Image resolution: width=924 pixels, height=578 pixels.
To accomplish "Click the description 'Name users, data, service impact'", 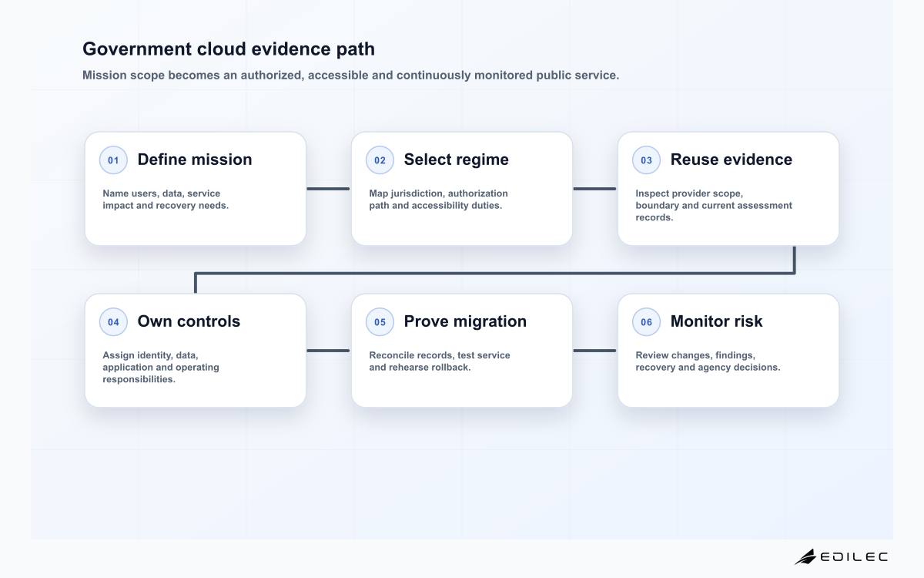I will [x=166, y=200].
